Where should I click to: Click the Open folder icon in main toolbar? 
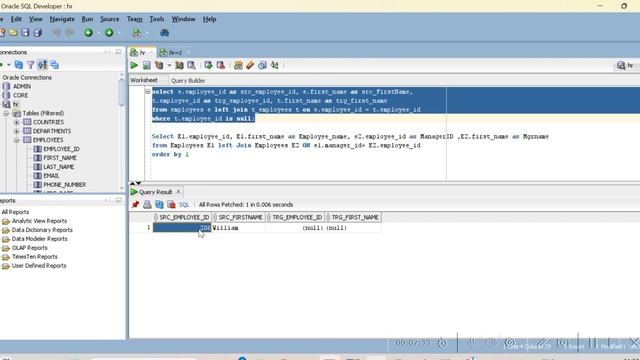pyautogui.click(x=13, y=33)
